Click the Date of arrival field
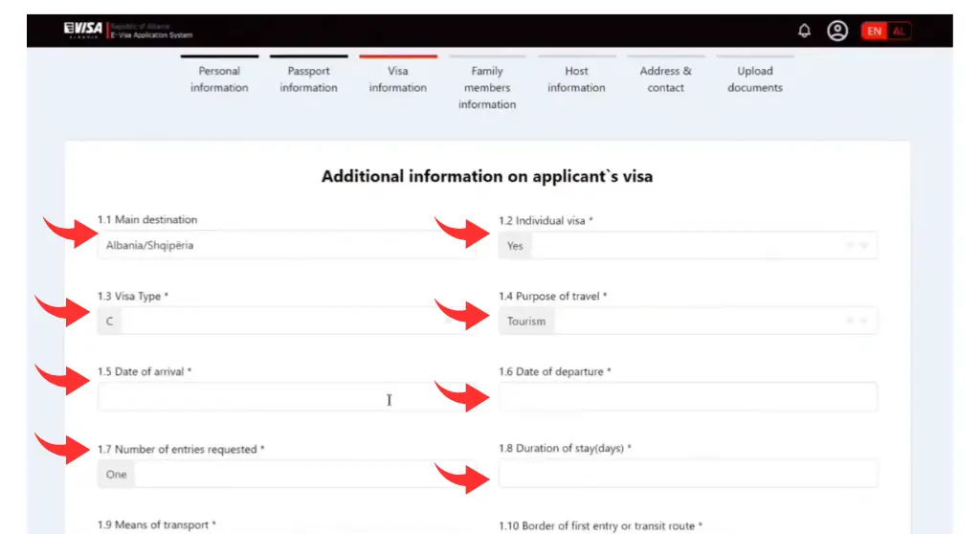The width and height of the screenshot is (980, 534). coord(286,397)
